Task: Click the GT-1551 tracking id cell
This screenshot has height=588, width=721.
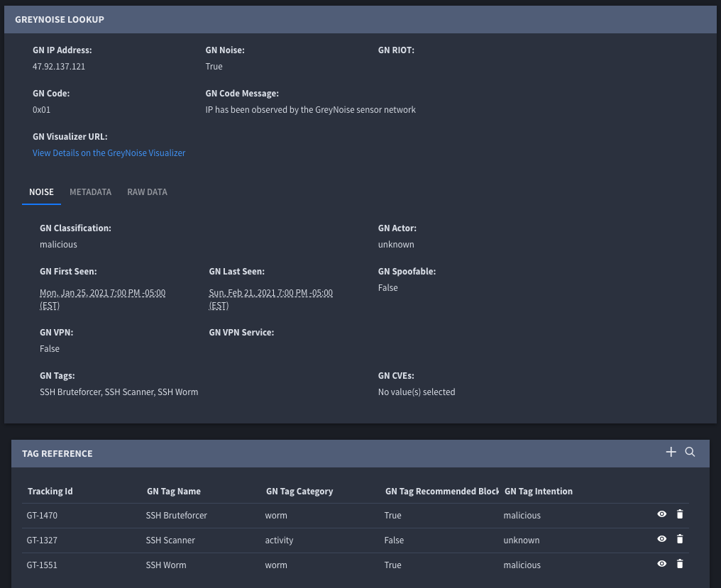Action: point(42,565)
